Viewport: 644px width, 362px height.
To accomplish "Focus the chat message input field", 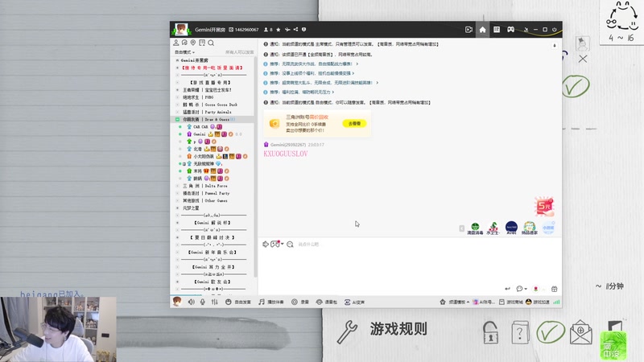I will click(411, 265).
